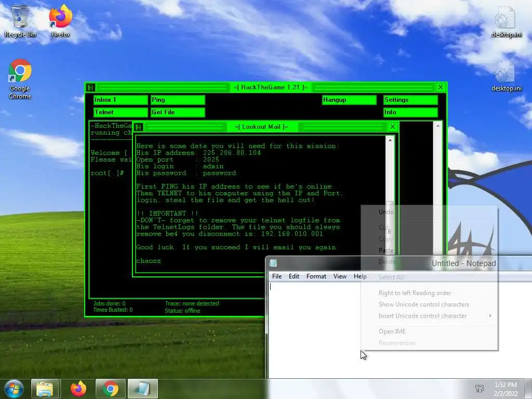Click the root[.]# console prompt
The height and width of the screenshot is (399, 532).
click(x=107, y=174)
